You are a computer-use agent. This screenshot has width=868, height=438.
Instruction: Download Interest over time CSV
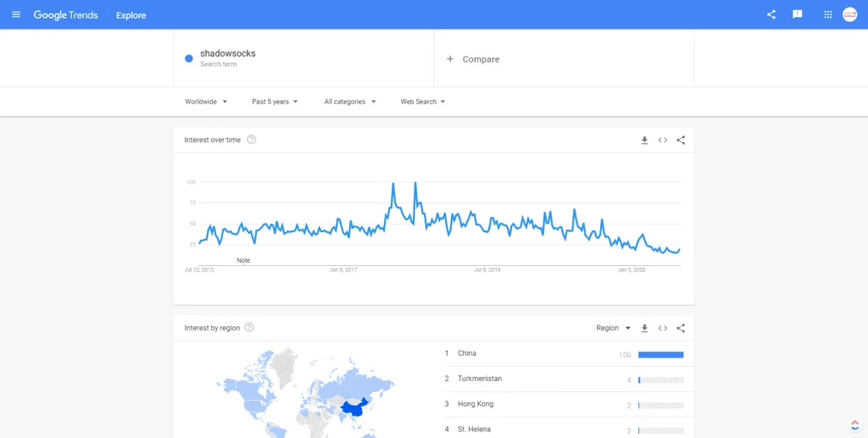coord(644,141)
